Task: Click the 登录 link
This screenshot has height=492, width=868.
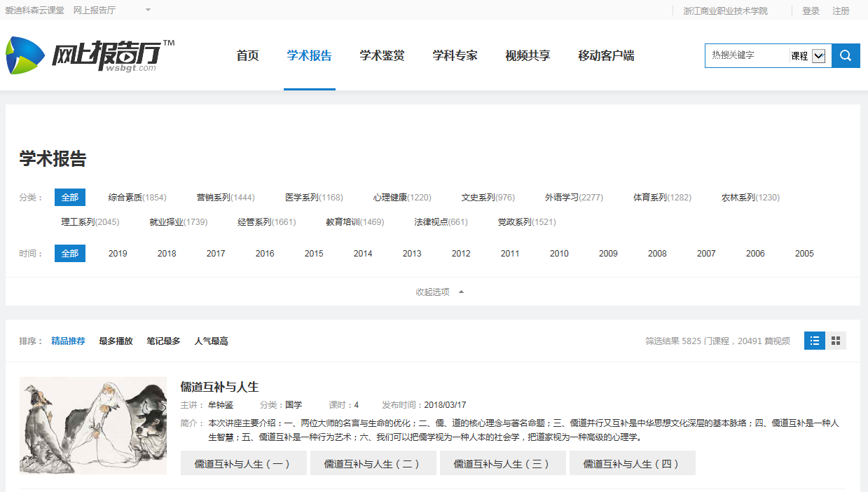Action: pos(811,11)
